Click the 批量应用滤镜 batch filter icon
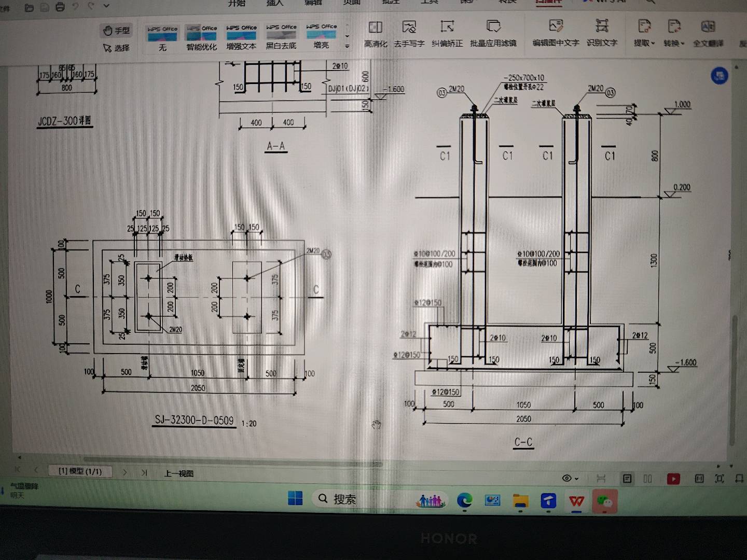The width and height of the screenshot is (747, 560). pos(493,34)
